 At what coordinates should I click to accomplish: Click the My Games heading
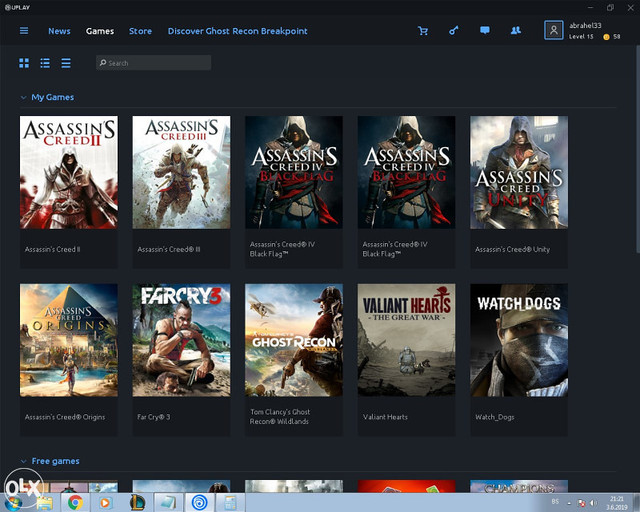click(x=53, y=97)
